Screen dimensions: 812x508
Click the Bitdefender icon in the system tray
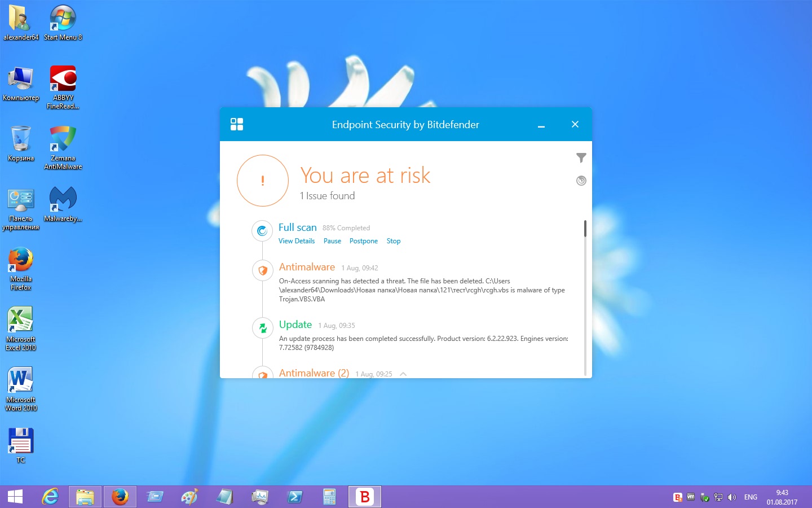[x=678, y=497]
